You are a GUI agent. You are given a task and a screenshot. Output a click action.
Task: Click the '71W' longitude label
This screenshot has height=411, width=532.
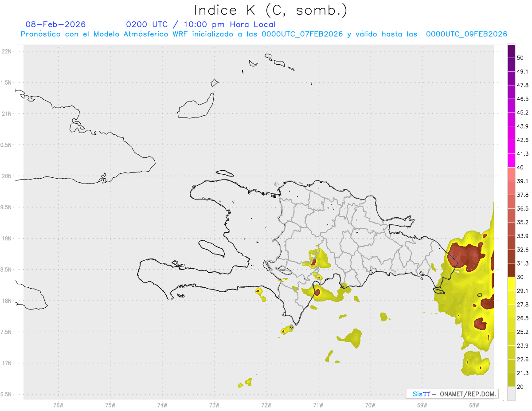pyautogui.click(x=318, y=405)
